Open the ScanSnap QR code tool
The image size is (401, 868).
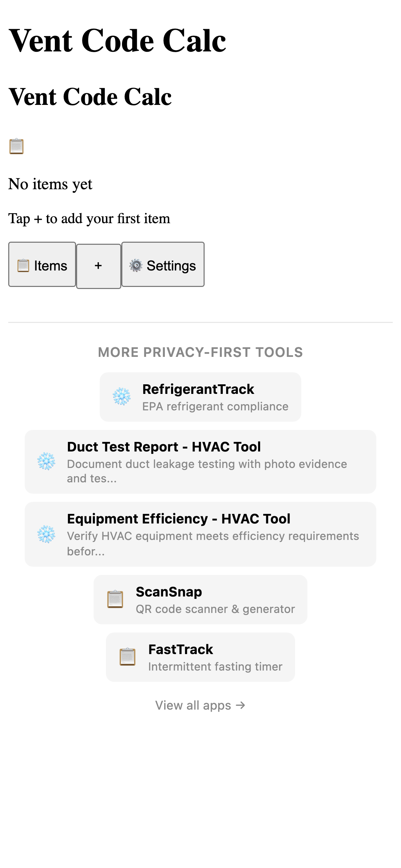[200, 599]
